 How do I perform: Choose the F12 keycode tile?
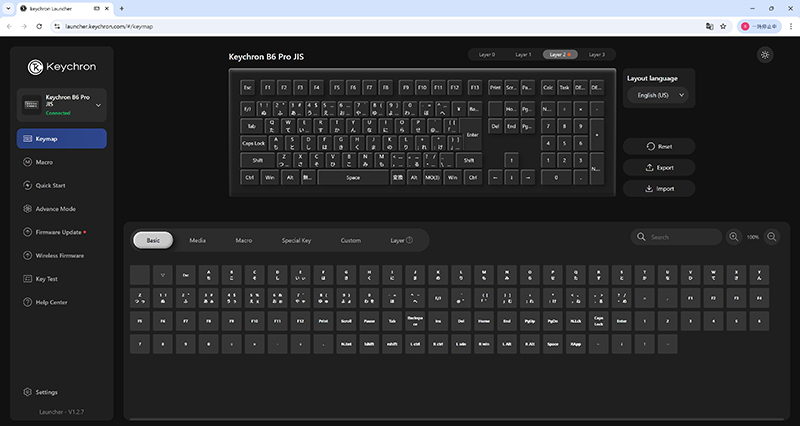(x=300, y=321)
